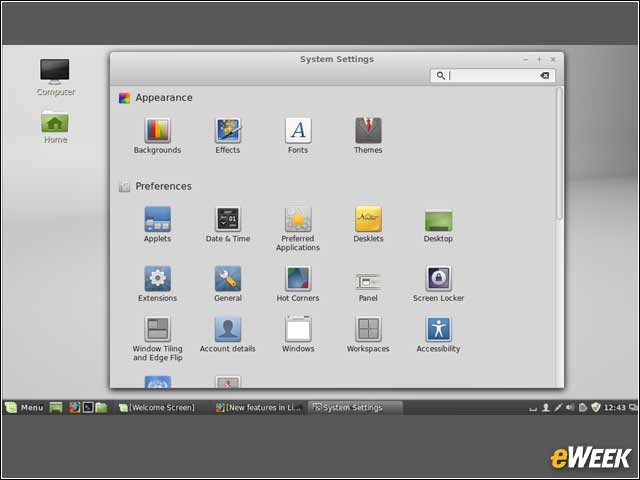
Task: Click the Appearance section heading
Action: [x=164, y=98]
